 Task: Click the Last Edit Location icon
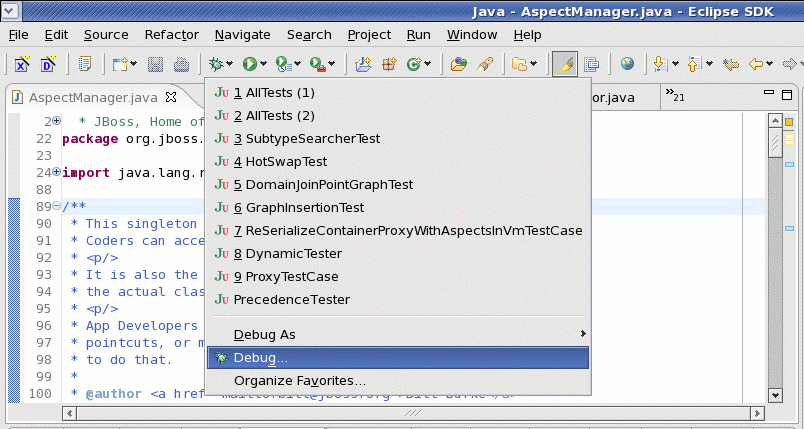point(731,65)
